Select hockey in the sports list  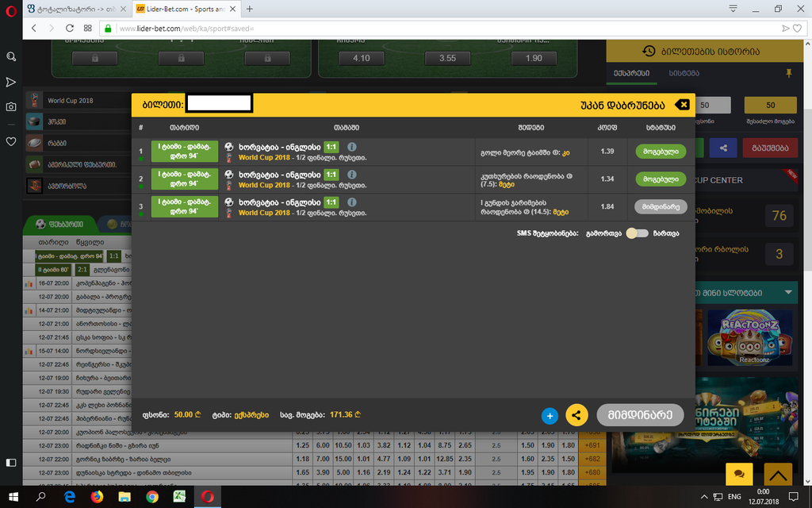[78, 121]
